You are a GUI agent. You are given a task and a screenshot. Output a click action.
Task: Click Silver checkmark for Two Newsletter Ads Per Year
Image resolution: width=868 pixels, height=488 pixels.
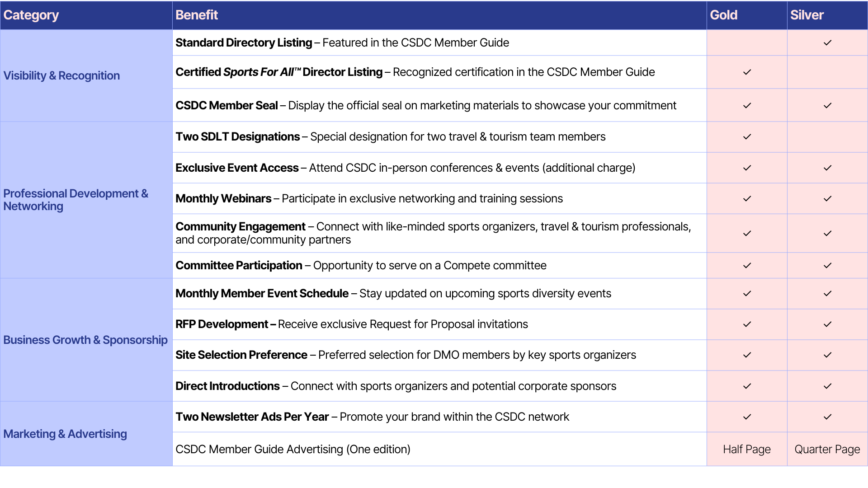coord(827,417)
